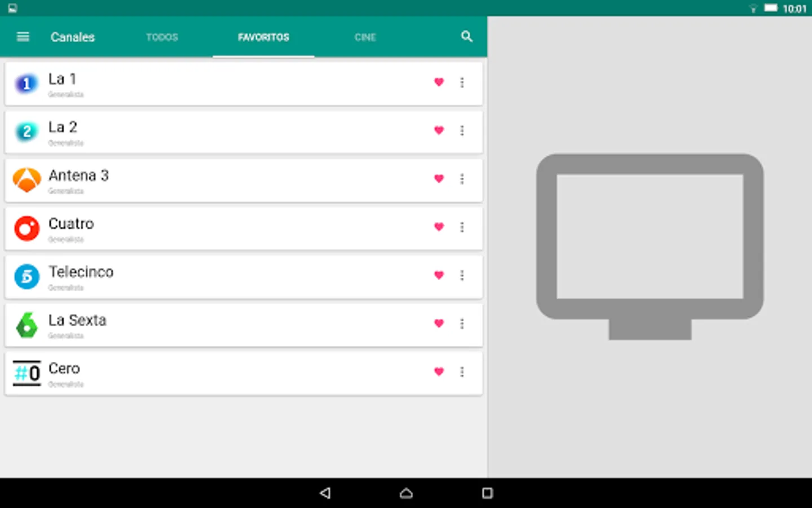Screen dimensions: 812x508
Task: Tap the La Sexta green logo
Action: click(x=27, y=325)
